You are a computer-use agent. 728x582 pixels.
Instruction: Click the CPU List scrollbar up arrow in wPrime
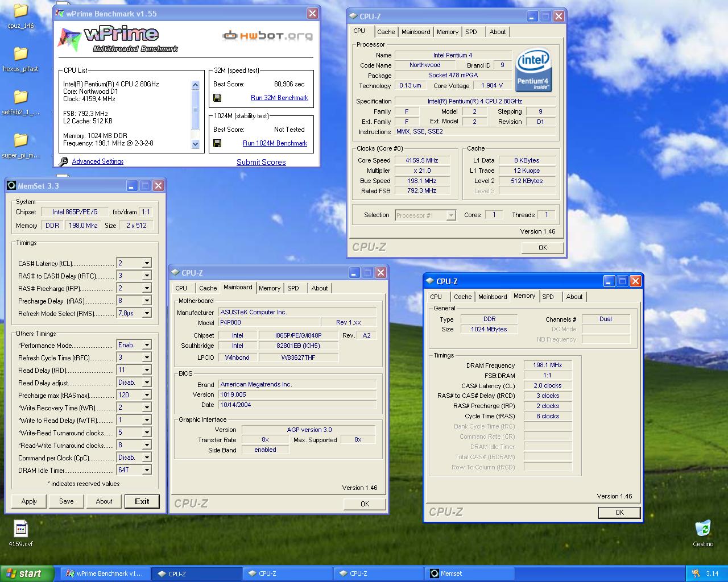click(x=195, y=85)
